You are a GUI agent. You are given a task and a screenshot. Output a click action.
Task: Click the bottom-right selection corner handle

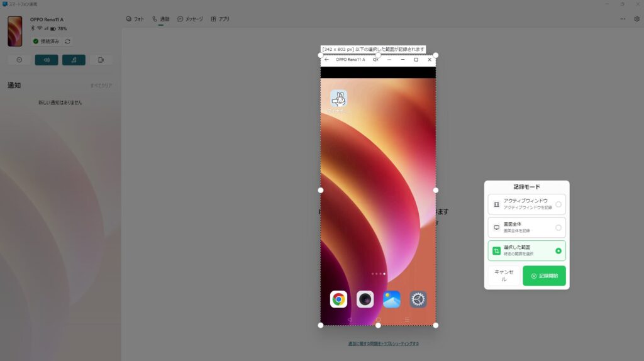(x=436, y=325)
